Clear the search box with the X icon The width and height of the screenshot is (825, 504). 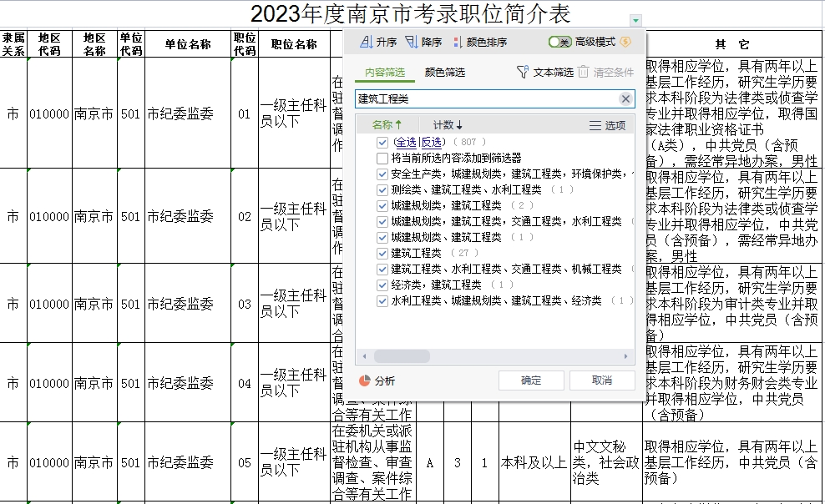625,98
